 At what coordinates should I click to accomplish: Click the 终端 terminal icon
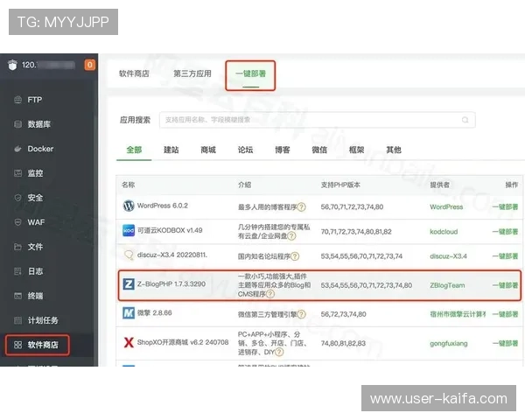[17, 296]
